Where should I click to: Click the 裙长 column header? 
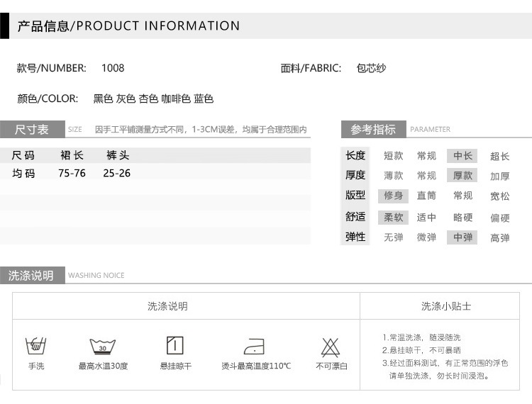click(x=72, y=155)
